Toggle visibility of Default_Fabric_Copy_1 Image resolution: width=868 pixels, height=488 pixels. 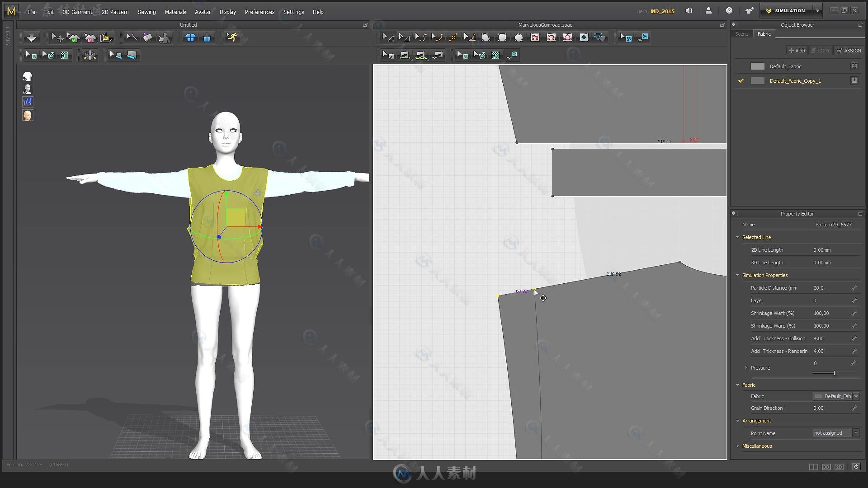coord(741,80)
